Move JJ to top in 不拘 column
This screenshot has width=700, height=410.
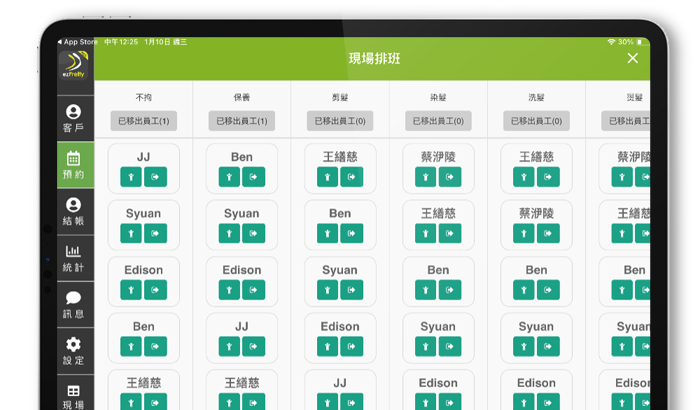(131, 177)
